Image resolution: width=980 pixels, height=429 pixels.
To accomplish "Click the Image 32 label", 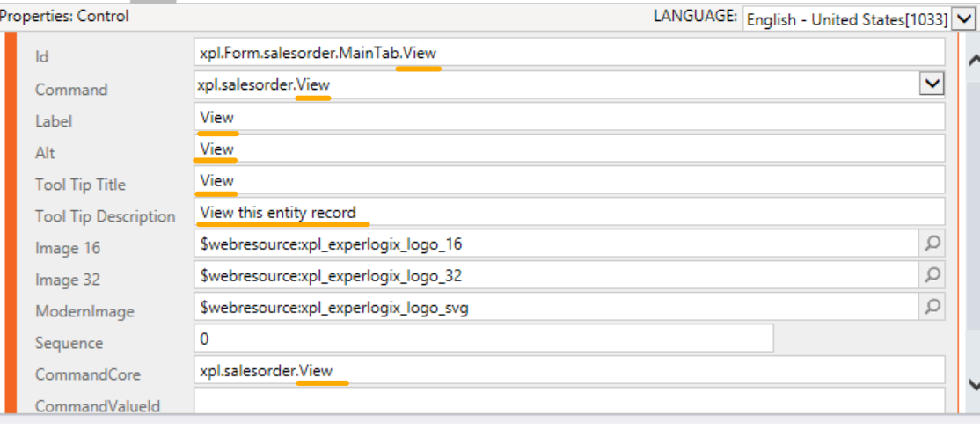I will pos(68,280).
